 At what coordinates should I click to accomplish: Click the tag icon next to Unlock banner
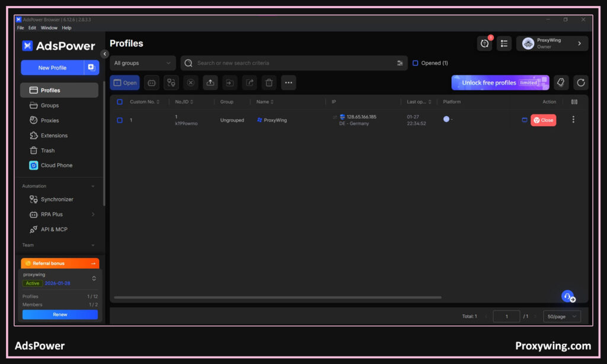tap(560, 83)
